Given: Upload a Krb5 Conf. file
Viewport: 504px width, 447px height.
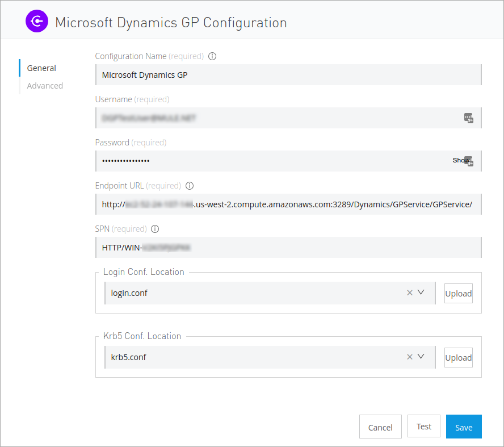Looking at the screenshot, I should tap(458, 358).
